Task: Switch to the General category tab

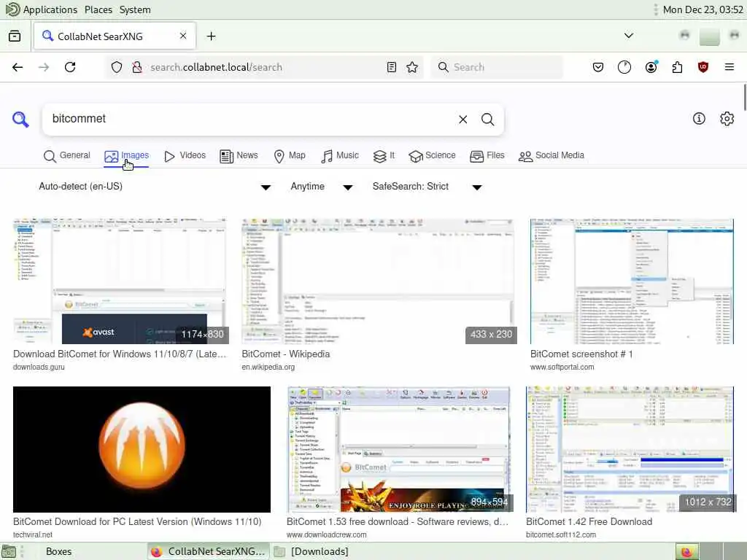Action: [x=66, y=156]
